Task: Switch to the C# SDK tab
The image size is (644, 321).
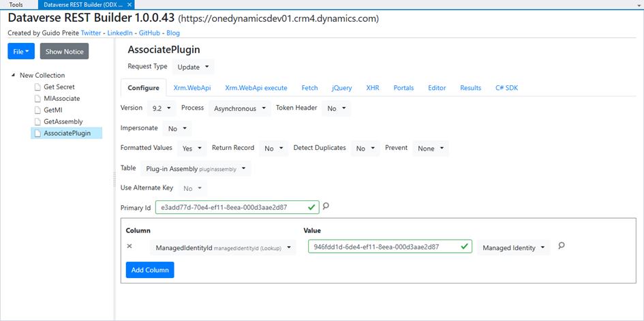Action: pos(507,88)
